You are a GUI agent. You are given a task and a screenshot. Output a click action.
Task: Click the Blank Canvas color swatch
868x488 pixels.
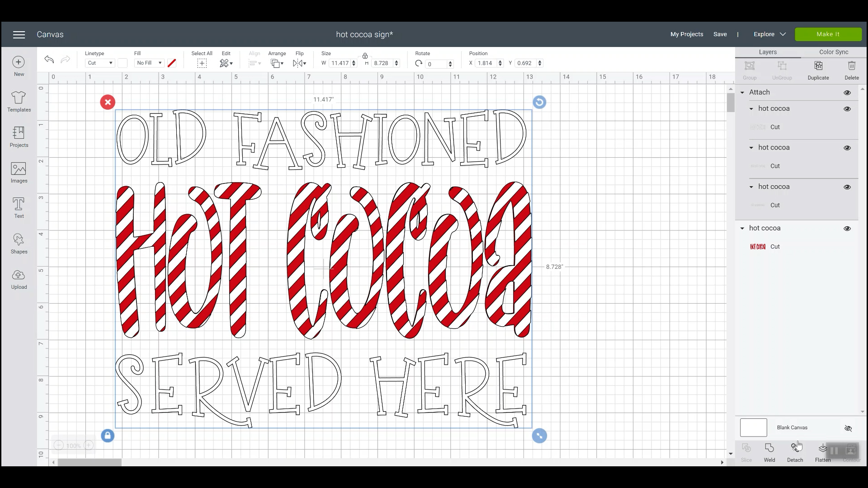click(753, 427)
